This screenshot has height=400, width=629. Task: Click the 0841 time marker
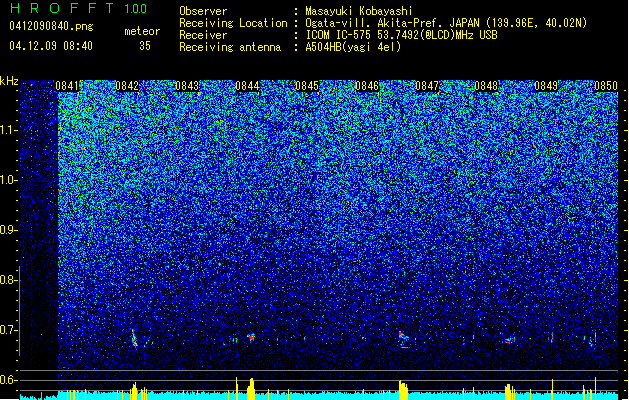click(x=67, y=86)
